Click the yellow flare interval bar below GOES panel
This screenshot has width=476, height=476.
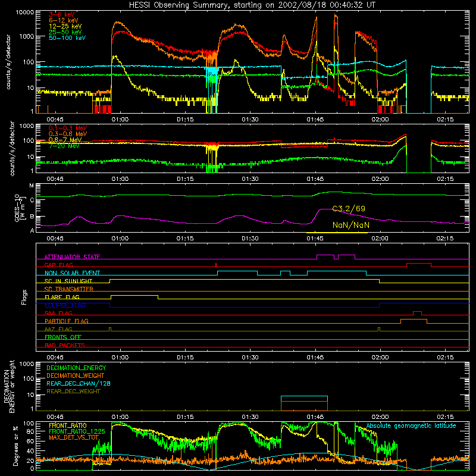pyautogui.click(x=337, y=233)
